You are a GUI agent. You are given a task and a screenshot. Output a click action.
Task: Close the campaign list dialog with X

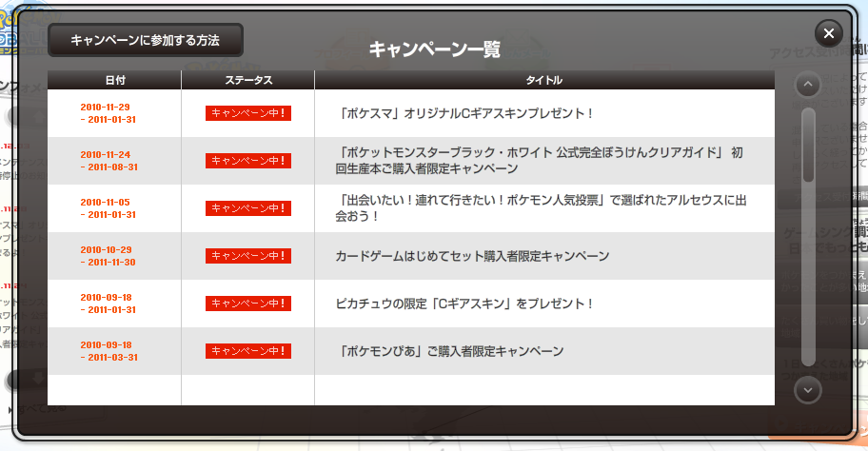(x=828, y=33)
